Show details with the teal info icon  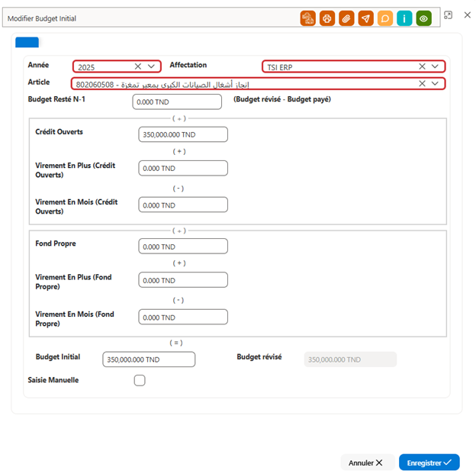tap(404, 18)
